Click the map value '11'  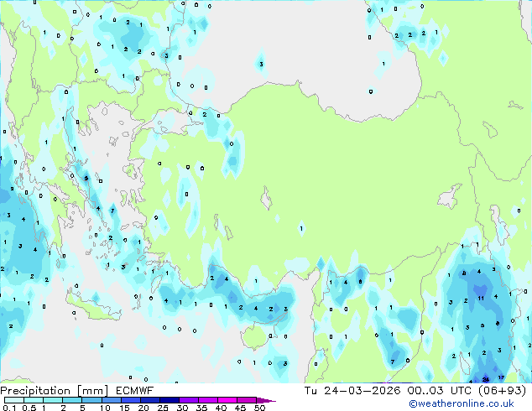pos(481,299)
